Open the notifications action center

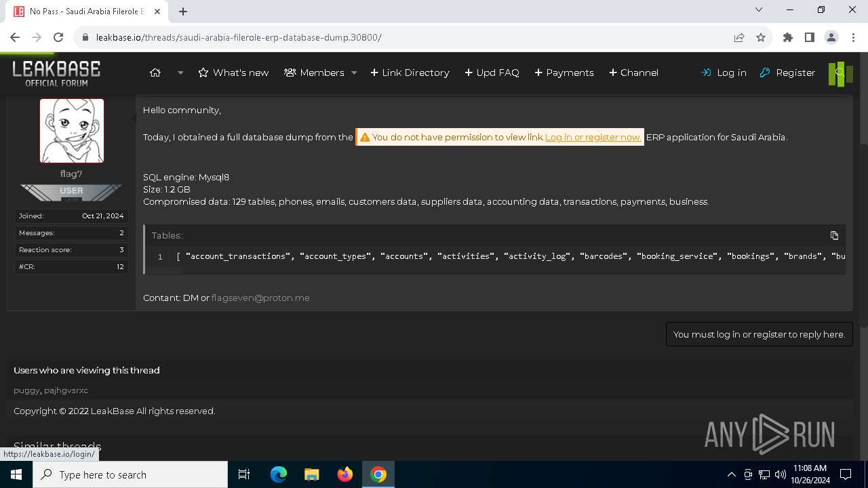[x=846, y=474]
